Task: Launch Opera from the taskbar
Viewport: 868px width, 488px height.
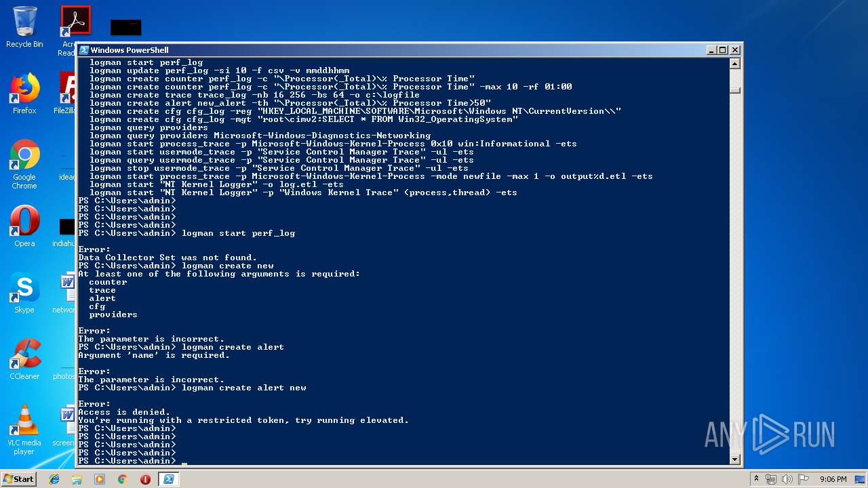Action: coord(145,479)
